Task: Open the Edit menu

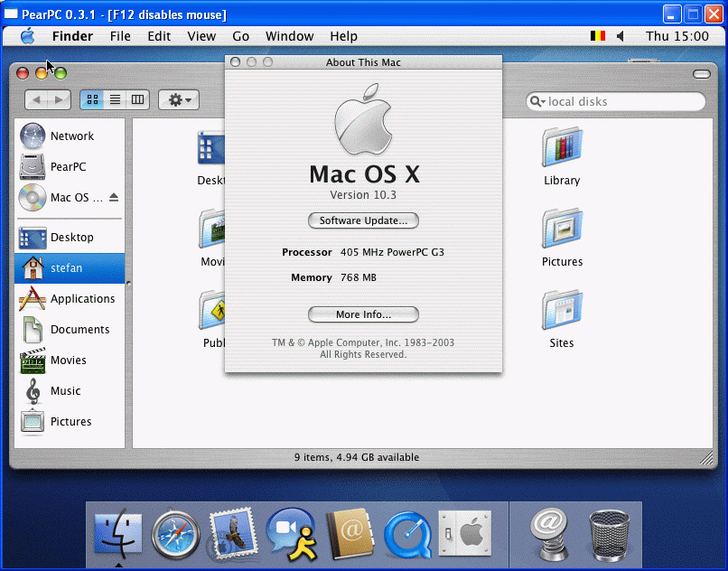Action: click(159, 36)
